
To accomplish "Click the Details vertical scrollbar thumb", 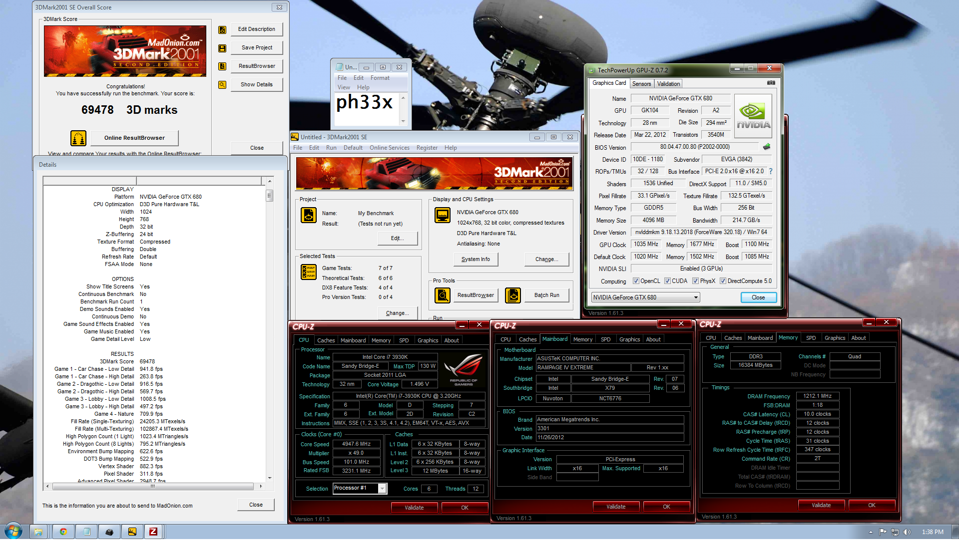I will tap(270, 195).
